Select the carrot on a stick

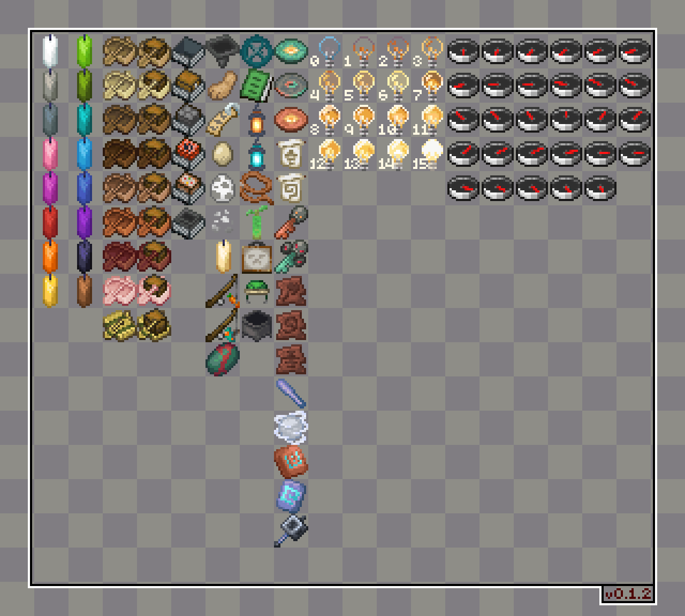tap(223, 291)
